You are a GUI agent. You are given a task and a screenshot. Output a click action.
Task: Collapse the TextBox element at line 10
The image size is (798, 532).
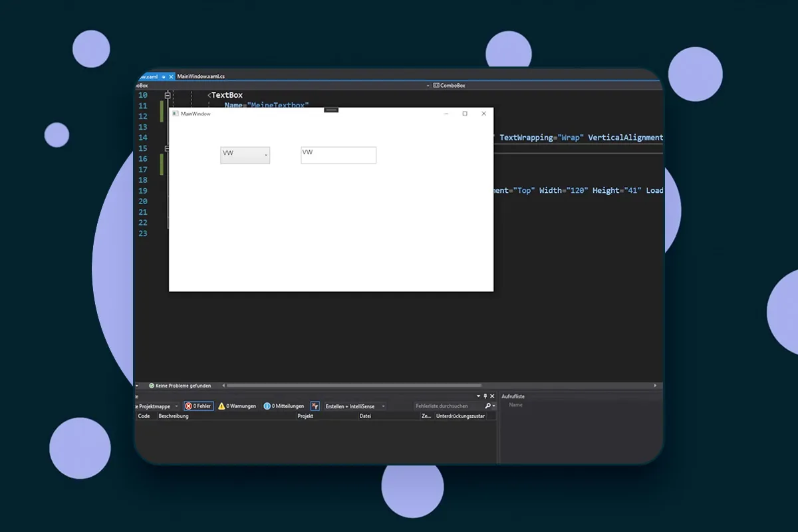168,95
